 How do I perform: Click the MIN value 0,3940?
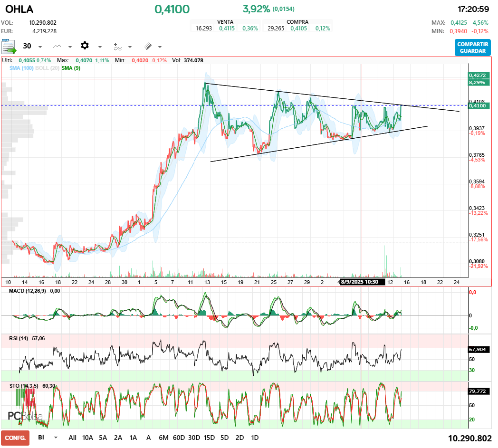(x=458, y=31)
